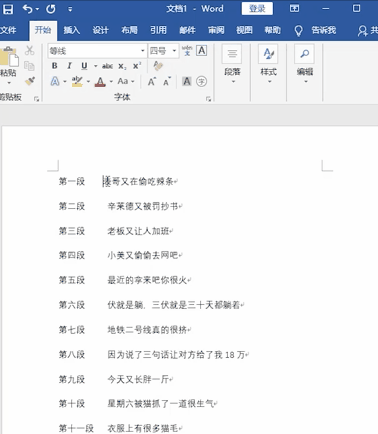Viewport: 378px width, 434px height.
Task: Open the 样式 styles gallery
Action: click(x=268, y=65)
